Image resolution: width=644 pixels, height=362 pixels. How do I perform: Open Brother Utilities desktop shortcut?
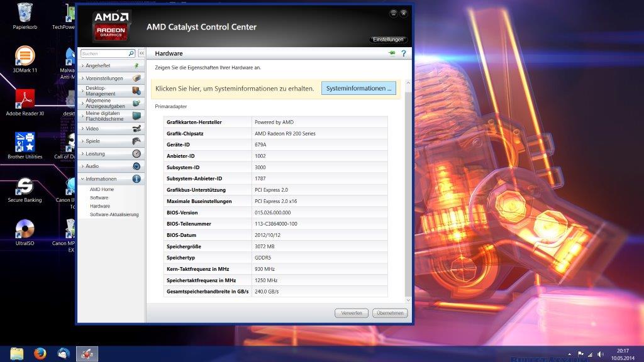pyautogui.click(x=25, y=146)
